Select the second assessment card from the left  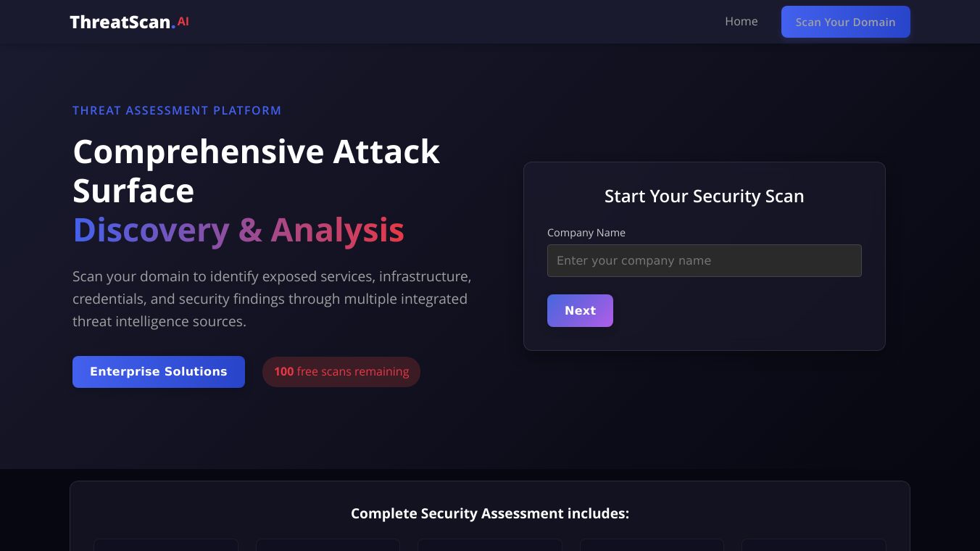coord(328,544)
